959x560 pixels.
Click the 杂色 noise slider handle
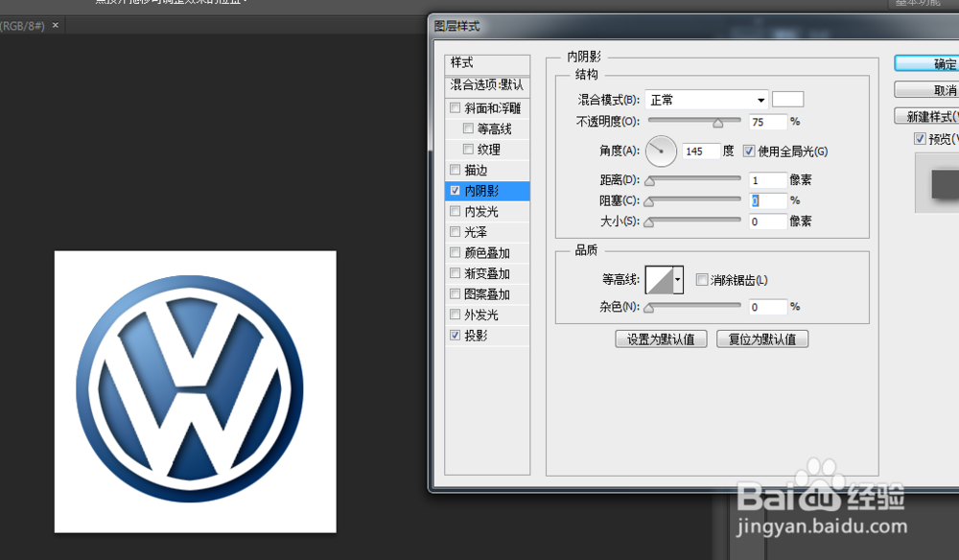click(649, 308)
